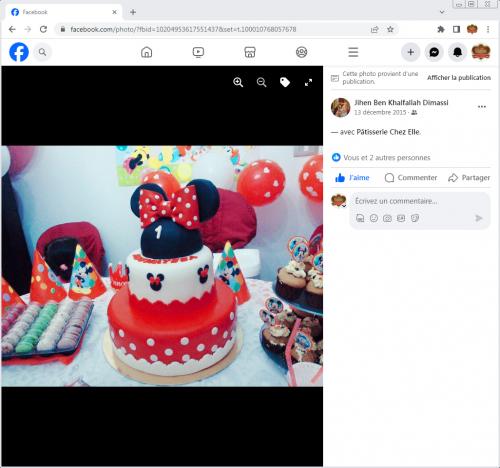Open Chrome profile avatar
The height and width of the screenshot is (468, 500).
pos(472,29)
